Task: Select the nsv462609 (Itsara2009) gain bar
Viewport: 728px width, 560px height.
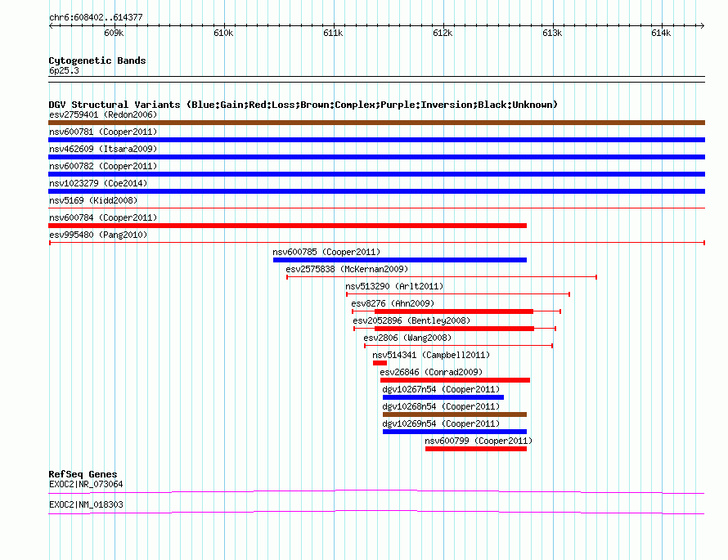Action: tap(376, 157)
